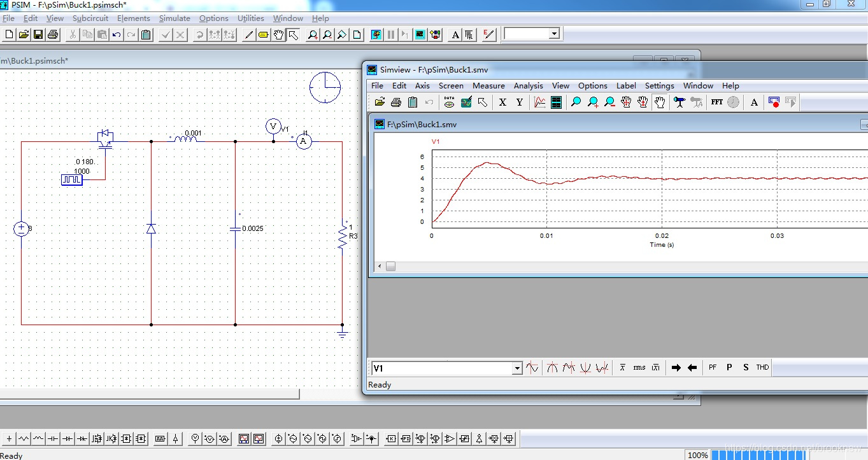Viewport: 868px width, 460px height.
Task: Click PSIM zoom in magnifier
Action: tap(313, 34)
